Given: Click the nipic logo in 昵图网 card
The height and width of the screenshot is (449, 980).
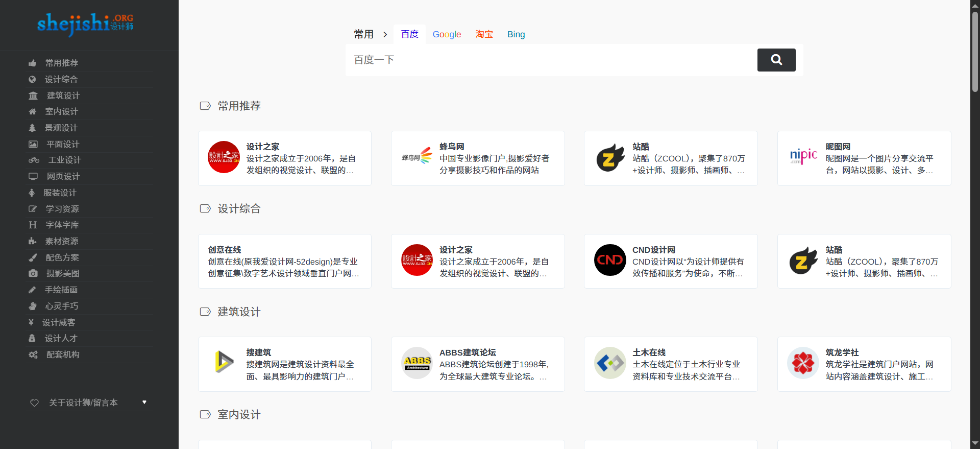Looking at the screenshot, I should pyautogui.click(x=803, y=156).
